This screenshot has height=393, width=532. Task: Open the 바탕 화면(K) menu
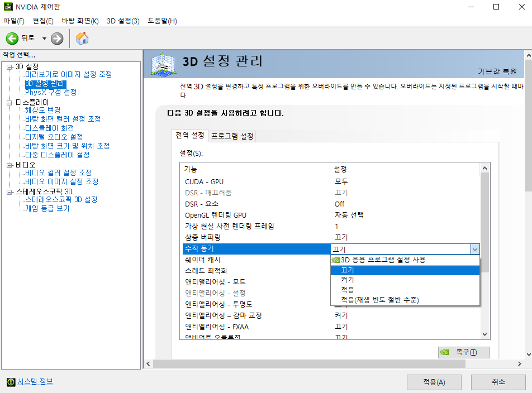point(80,21)
